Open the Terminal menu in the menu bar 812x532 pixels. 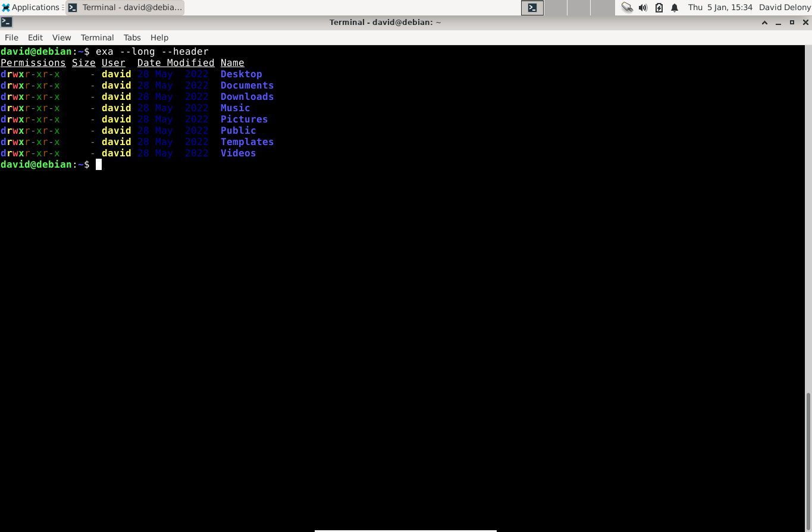(97, 37)
